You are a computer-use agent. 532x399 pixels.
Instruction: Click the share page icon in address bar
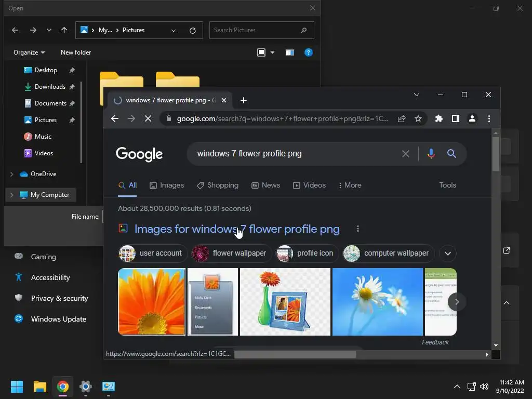click(x=402, y=118)
